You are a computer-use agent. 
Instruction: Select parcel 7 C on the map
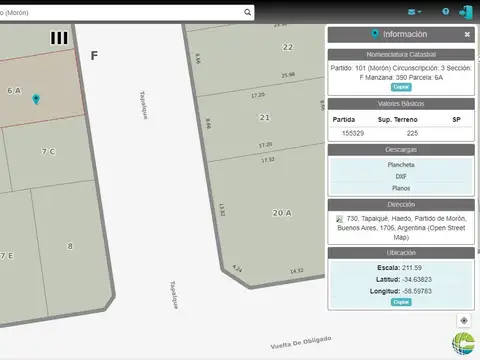click(49, 152)
